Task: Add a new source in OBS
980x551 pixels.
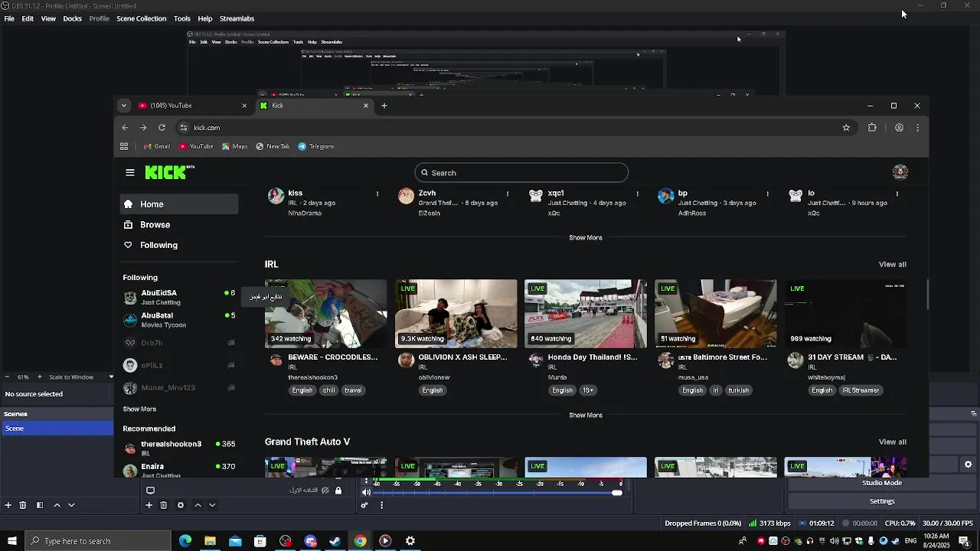Action: (149, 505)
